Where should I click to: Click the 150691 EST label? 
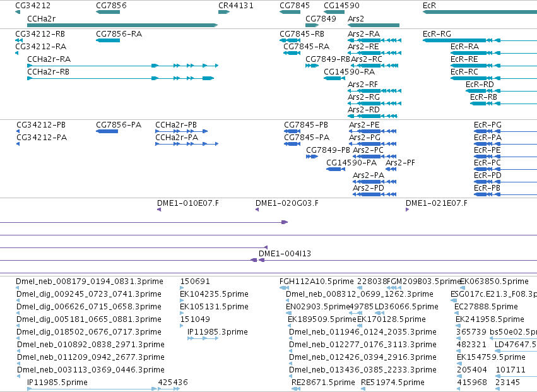[195, 282]
